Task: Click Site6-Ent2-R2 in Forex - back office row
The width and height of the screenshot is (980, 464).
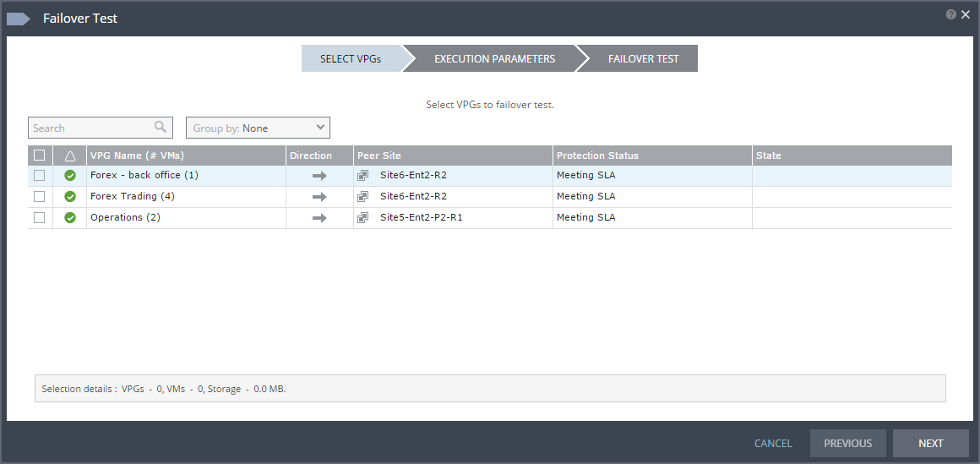Action: pos(413,175)
